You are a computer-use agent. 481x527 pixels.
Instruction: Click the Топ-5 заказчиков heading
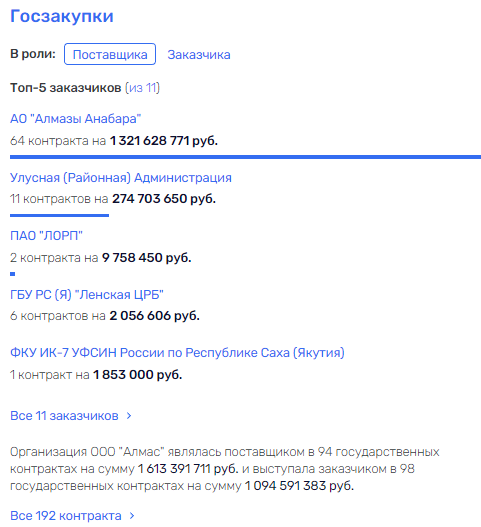tap(66, 88)
